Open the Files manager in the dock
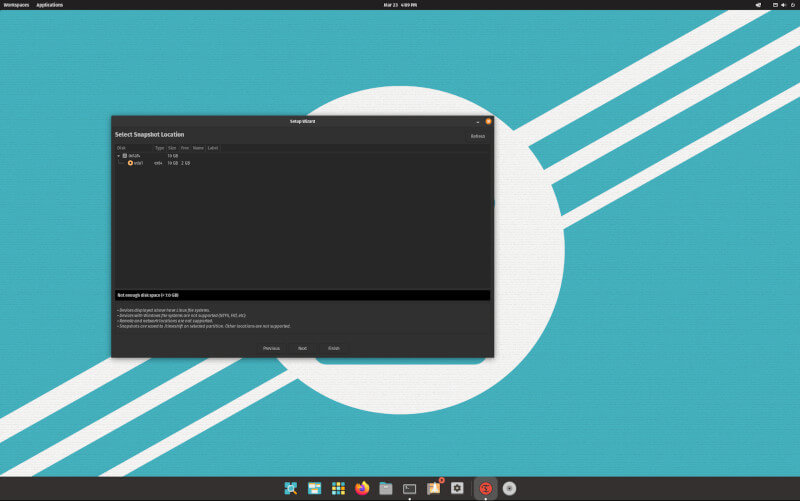Viewport: 800px width, 501px height. 386,488
